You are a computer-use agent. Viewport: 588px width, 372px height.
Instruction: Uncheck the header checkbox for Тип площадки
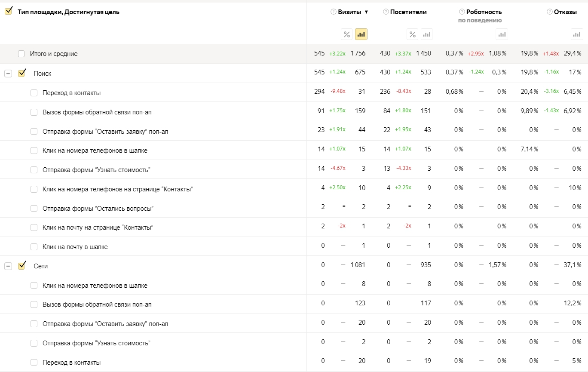pos(9,11)
